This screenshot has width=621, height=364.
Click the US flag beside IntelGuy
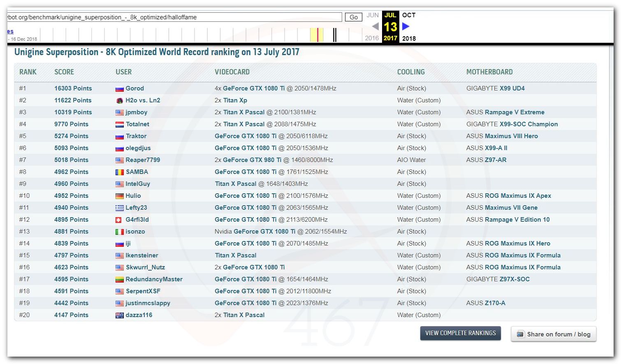click(120, 184)
